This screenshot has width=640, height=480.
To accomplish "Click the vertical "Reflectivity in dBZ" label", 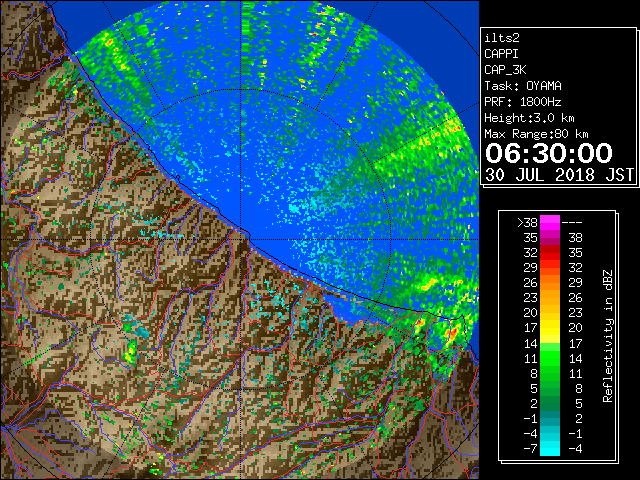I will pyautogui.click(x=608, y=336).
